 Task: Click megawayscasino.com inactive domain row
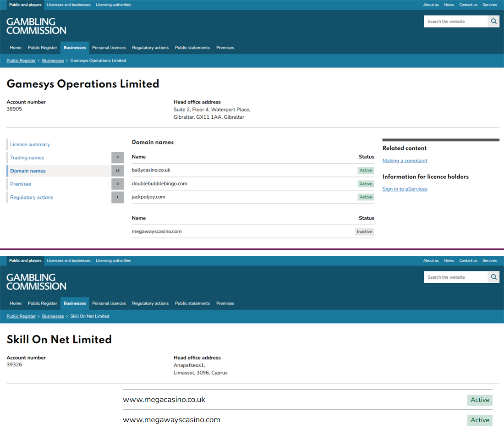click(x=253, y=231)
